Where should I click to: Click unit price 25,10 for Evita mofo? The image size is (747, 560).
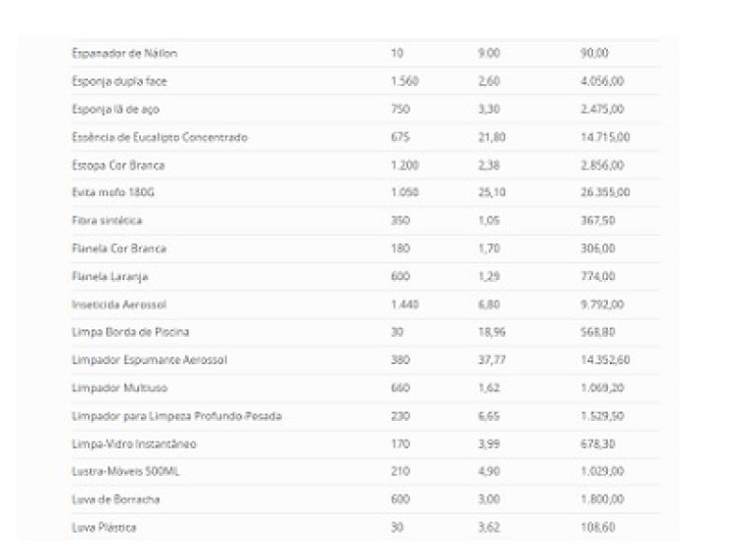coord(490,192)
